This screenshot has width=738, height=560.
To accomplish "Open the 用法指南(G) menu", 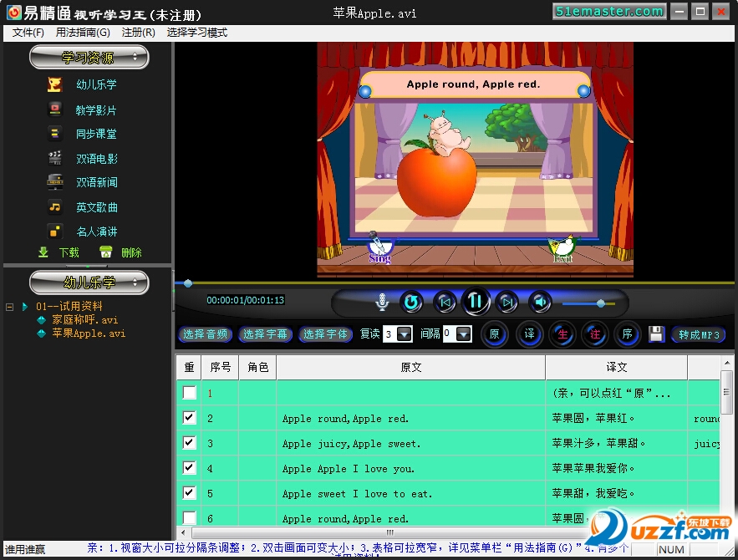I will click(x=83, y=33).
